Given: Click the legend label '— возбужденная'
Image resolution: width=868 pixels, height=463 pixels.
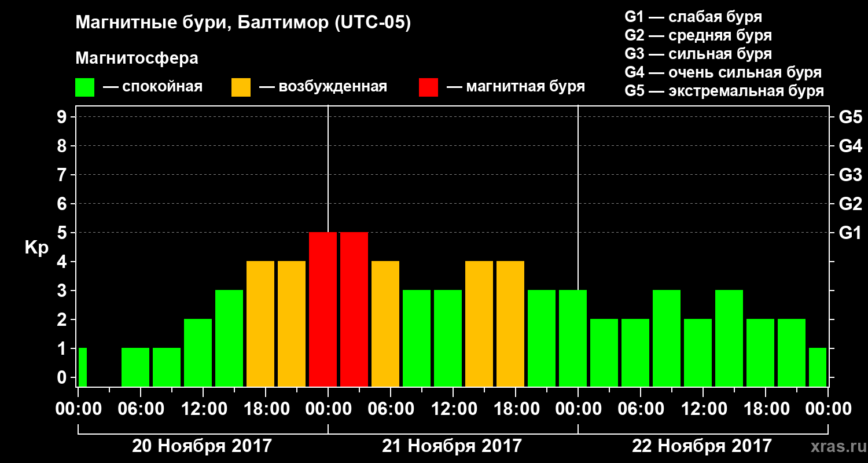Looking at the screenshot, I should tap(323, 87).
